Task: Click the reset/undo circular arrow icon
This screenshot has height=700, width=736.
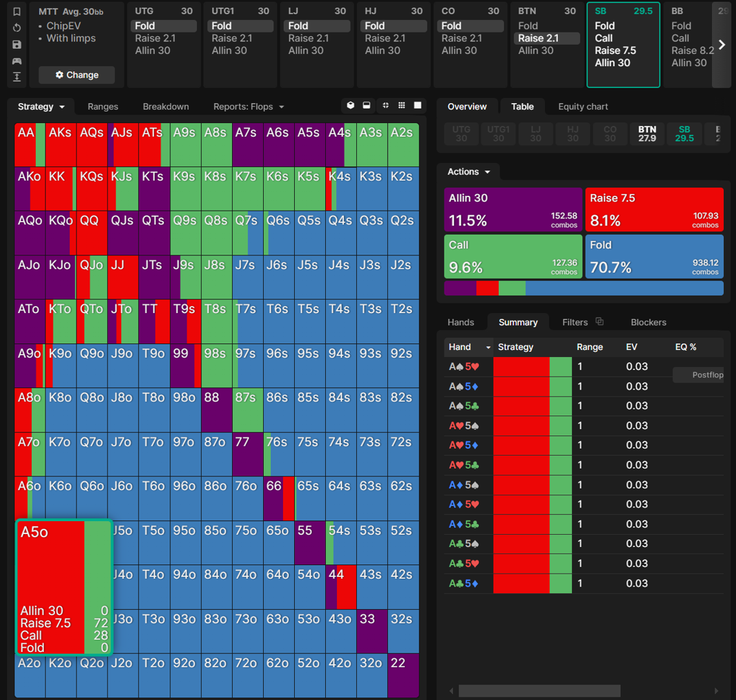Action: click(17, 28)
